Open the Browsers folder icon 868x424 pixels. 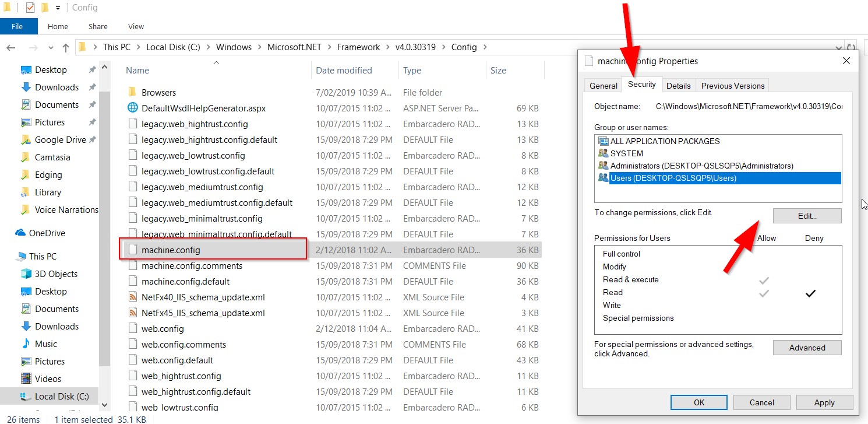pos(132,92)
